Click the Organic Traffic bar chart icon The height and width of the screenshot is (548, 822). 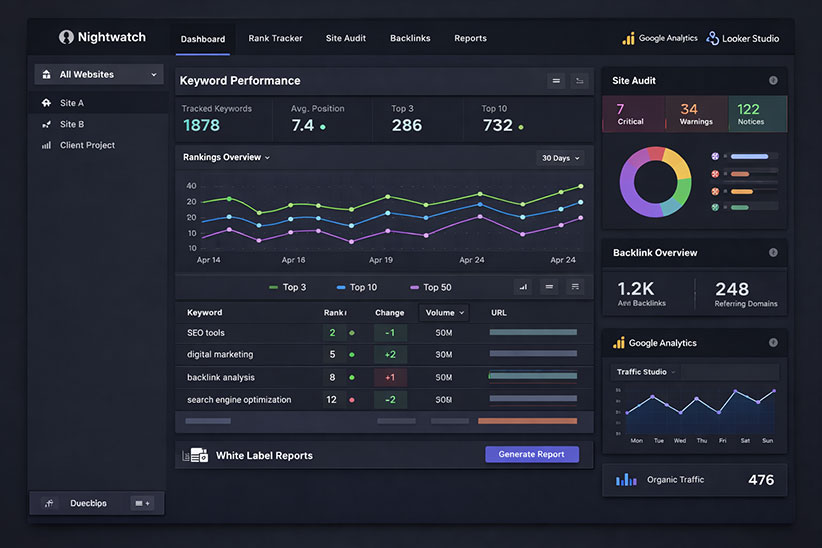click(x=626, y=479)
